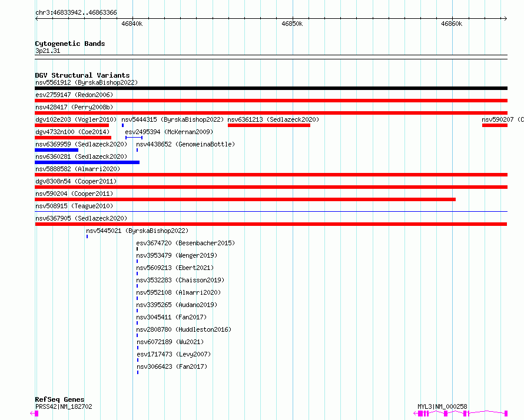
Task: Open the PRSS42|NM_182702 gene label
Action: (64, 406)
